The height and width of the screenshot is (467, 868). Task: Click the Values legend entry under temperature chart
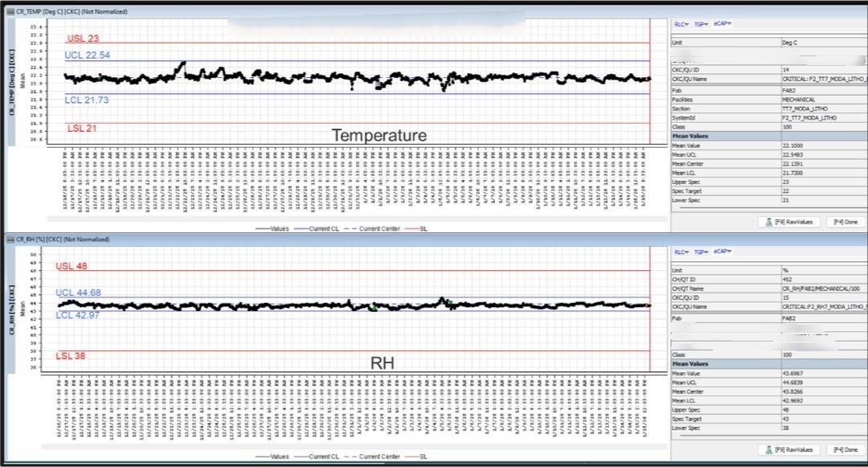[272, 228]
